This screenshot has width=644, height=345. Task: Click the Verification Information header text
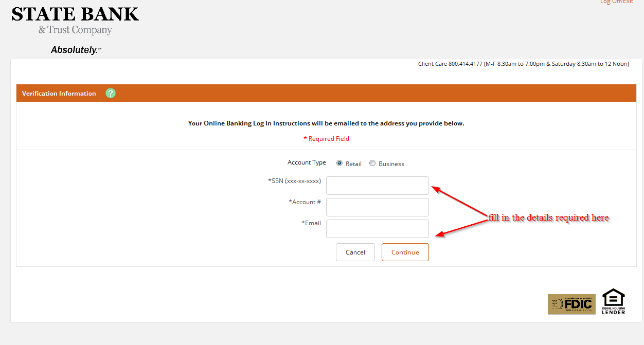pyautogui.click(x=59, y=93)
